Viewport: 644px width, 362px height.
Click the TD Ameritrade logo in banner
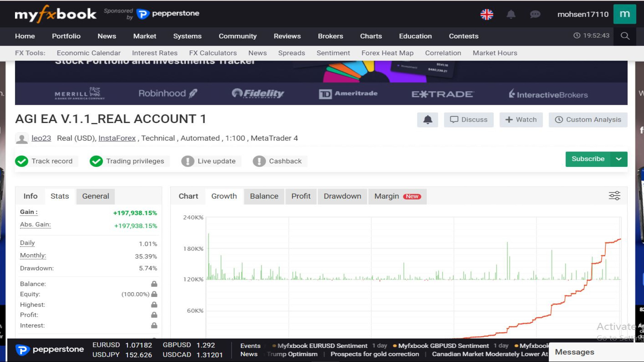pyautogui.click(x=348, y=94)
